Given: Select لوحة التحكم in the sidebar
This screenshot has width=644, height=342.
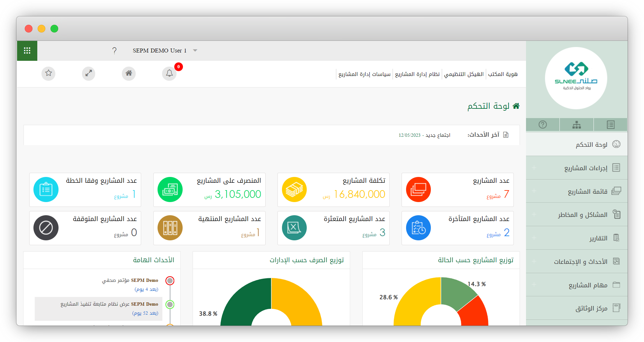Looking at the screenshot, I should [x=591, y=144].
